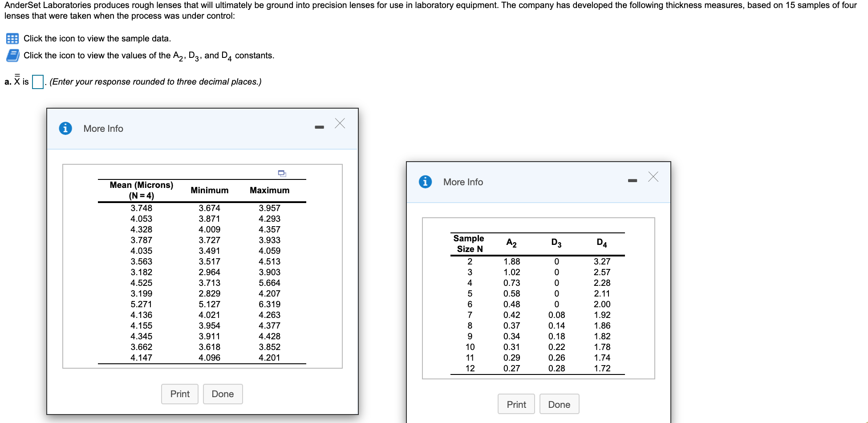Image resolution: width=868 pixels, height=423 pixels.
Task: Click Print in the sample data dialog
Action: click(x=180, y=394)
